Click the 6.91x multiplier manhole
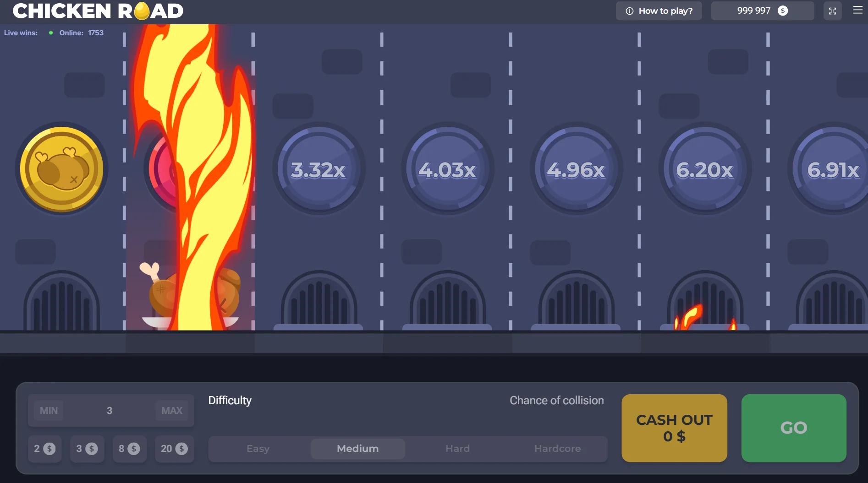This screenshot has width=868, height=483. 830,169
